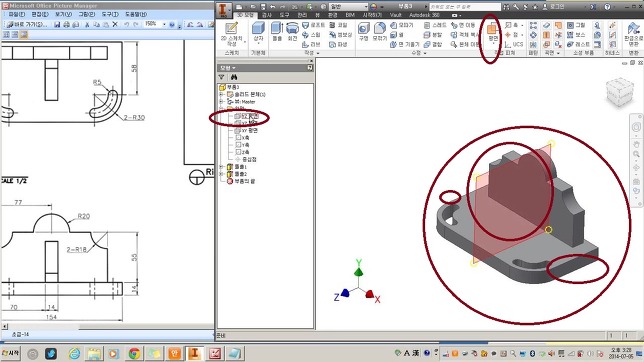
Task: Select the Z Axis (Z축) tree item
Action: 243,152
